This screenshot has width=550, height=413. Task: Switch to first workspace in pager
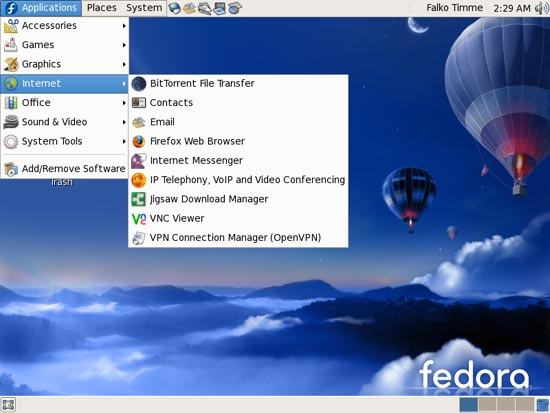point(469,405)
